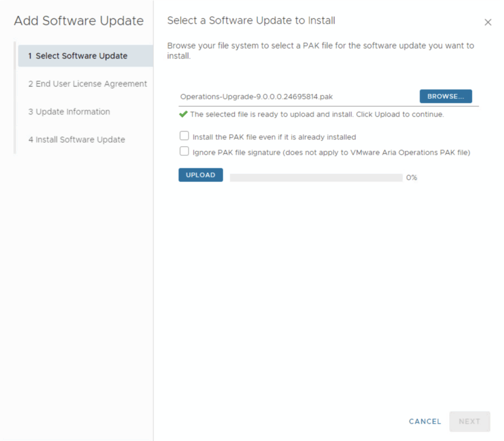504x441 pixels.
Task: Go to End User License Agreement step
Action: (88, 84)
